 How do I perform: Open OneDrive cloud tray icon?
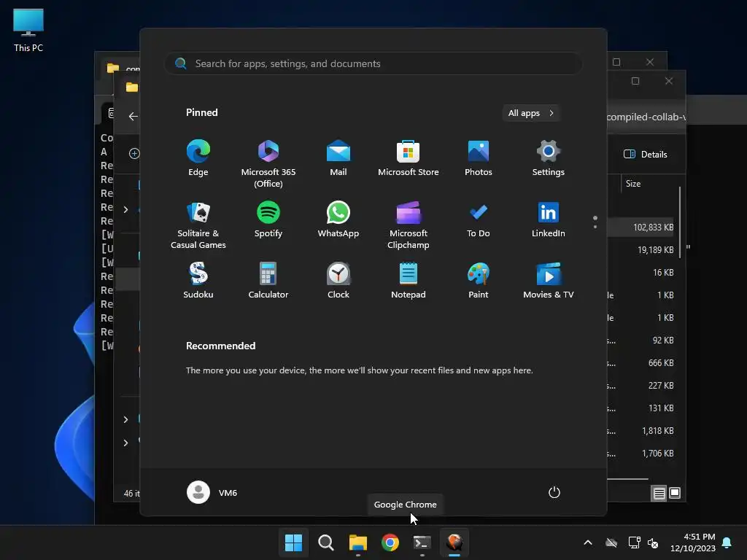click(x=611, y=542)
